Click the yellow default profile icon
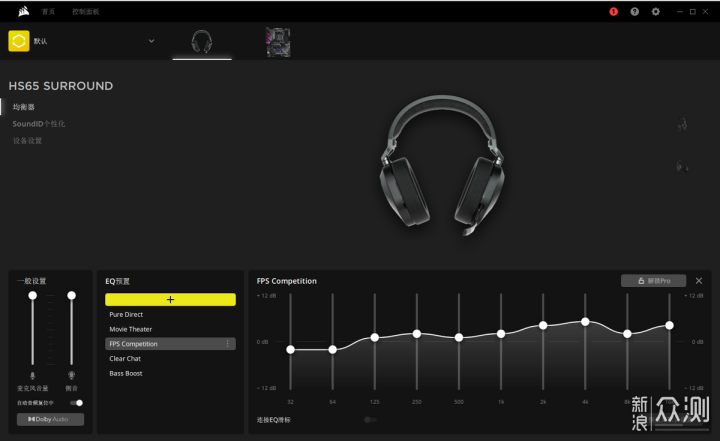The image size is (720, 441). click(x=19, y=41)
